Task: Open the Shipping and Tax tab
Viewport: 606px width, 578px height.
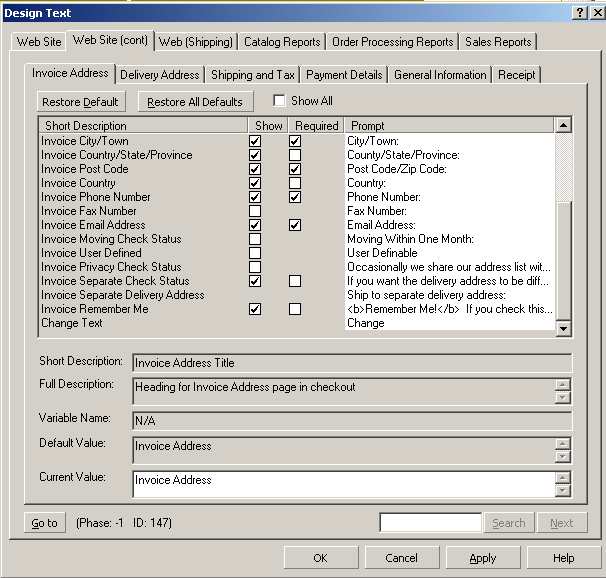Action: pyautogui.click(x=252, y=75)
